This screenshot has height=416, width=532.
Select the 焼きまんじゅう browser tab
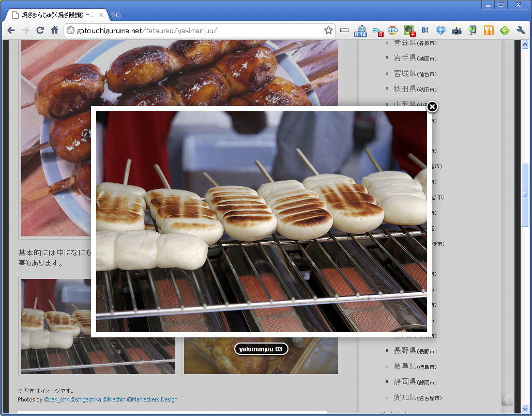click(56, 15)
